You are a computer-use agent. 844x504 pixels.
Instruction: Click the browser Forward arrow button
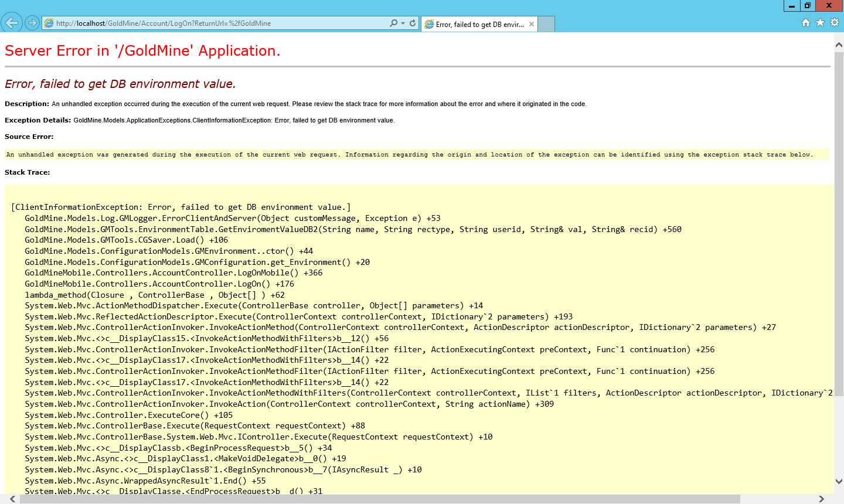coord(32,23)
